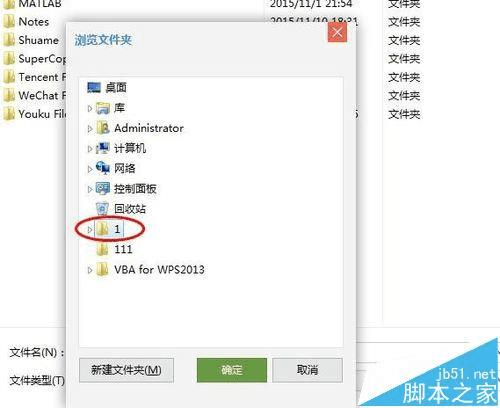Click the 取消 cancel button

pyautogui.click(x=307, y=370)
